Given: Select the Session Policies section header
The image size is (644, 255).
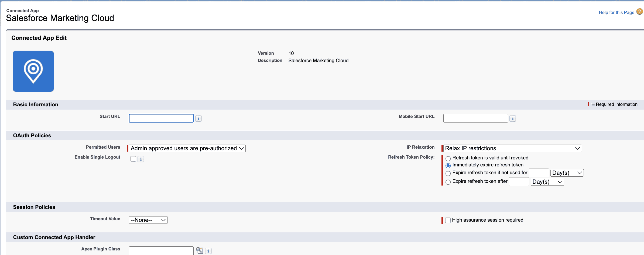Looking at the screenshot, I should tap(34, 207).
